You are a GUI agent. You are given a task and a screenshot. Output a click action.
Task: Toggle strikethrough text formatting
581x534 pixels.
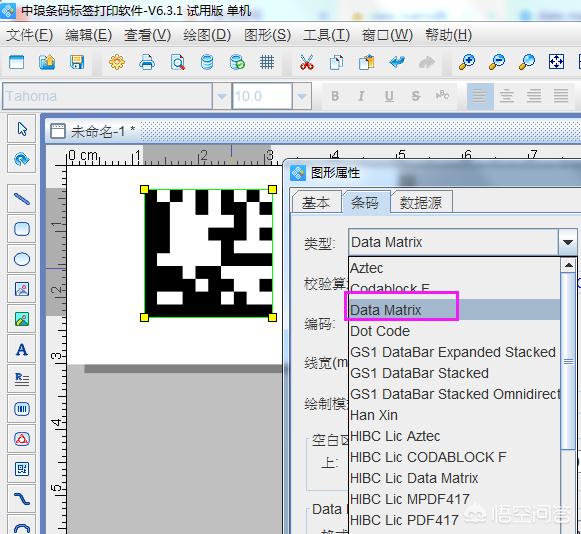[x=416, y=96]
